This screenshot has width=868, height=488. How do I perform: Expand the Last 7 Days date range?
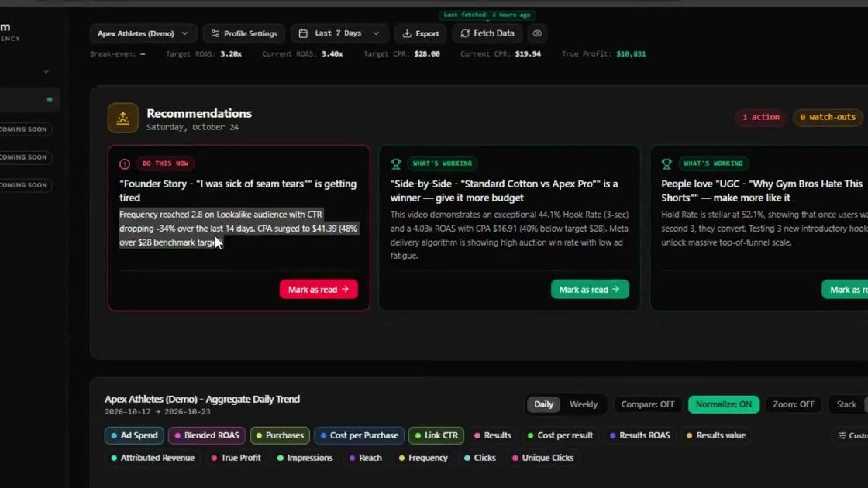pos(339,33)
